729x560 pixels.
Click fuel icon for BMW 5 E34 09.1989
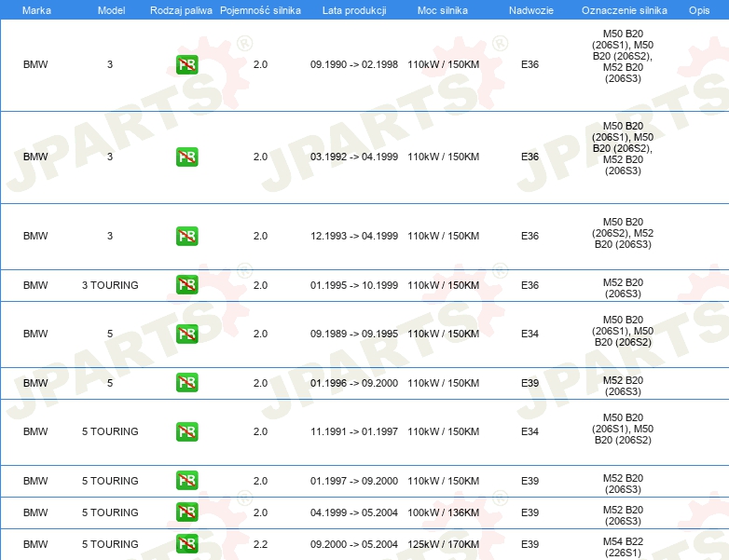pyautogui.click(x=186, y=334)
